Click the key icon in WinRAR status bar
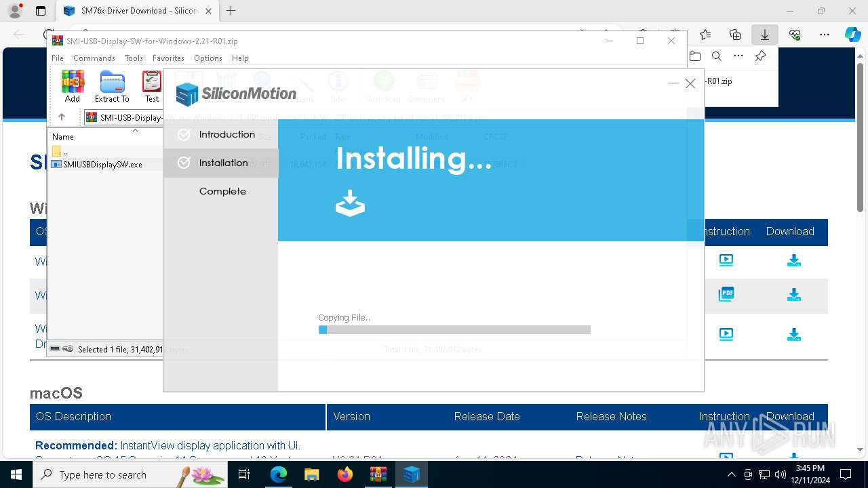Screen dimensions: 868x488 pos(68,349)
